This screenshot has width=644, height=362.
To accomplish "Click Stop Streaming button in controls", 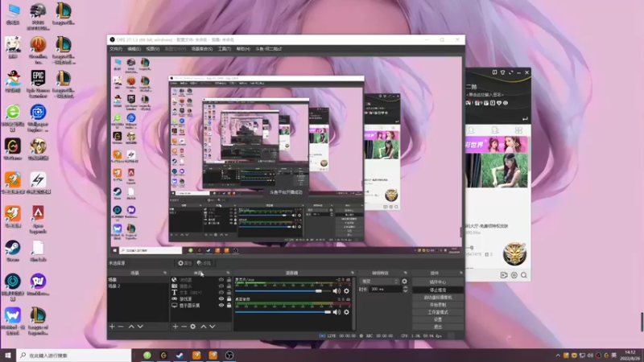I will coord(438,290).
